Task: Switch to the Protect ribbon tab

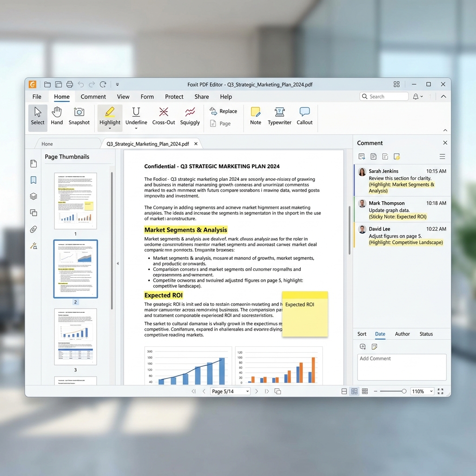Action: [x=174, y=97]
